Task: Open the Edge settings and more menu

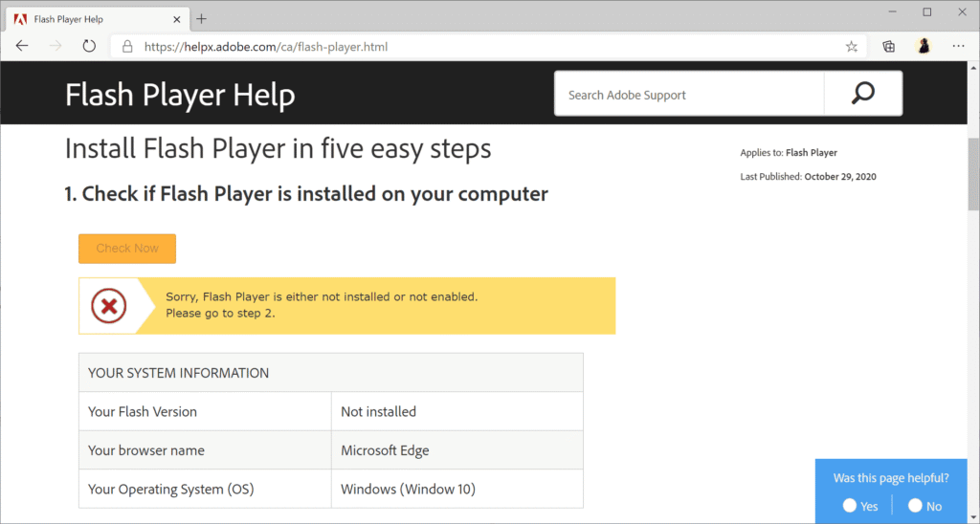Action: point(958,46)
